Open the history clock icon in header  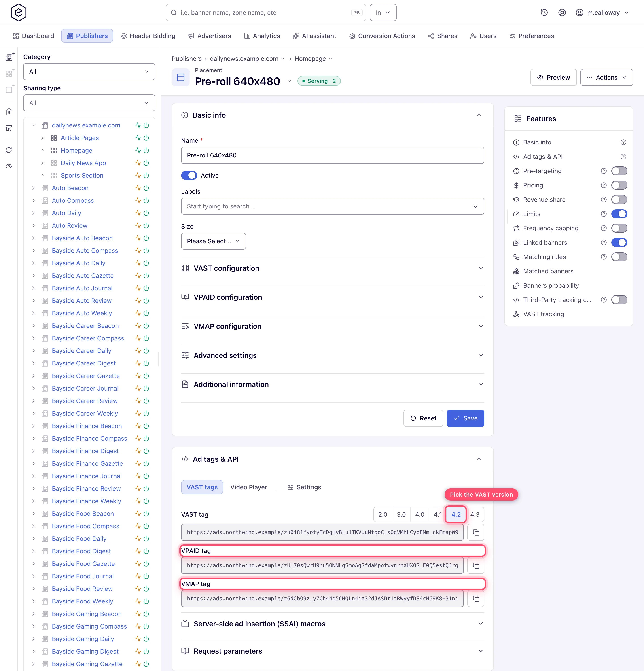[544, 13]
